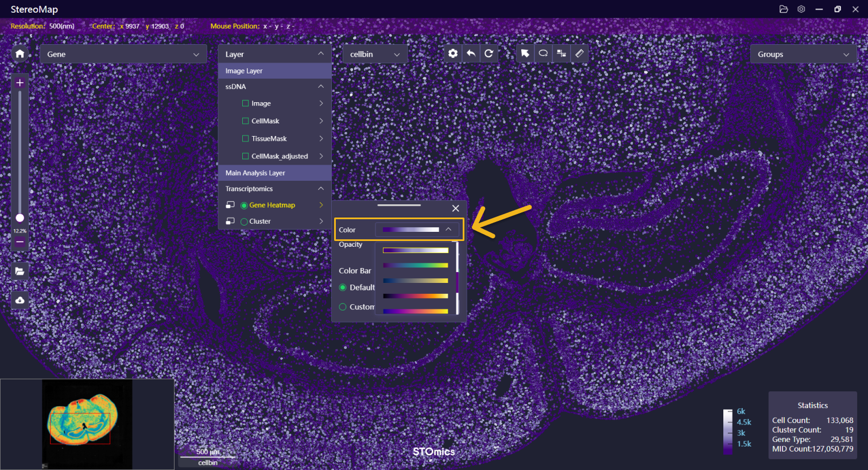Image resolution: width=868 pixels, height=470 pixels.
Task: Select the arrow pointer tool
Action: (525, 53)
